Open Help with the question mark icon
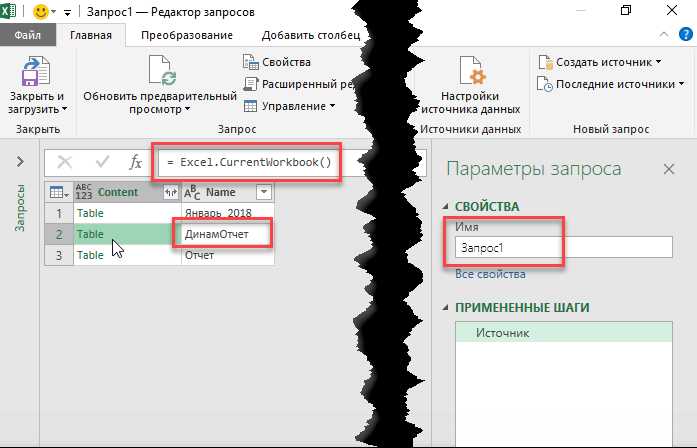This screenshot has height=448, width=697. click(x=686, y=34)
